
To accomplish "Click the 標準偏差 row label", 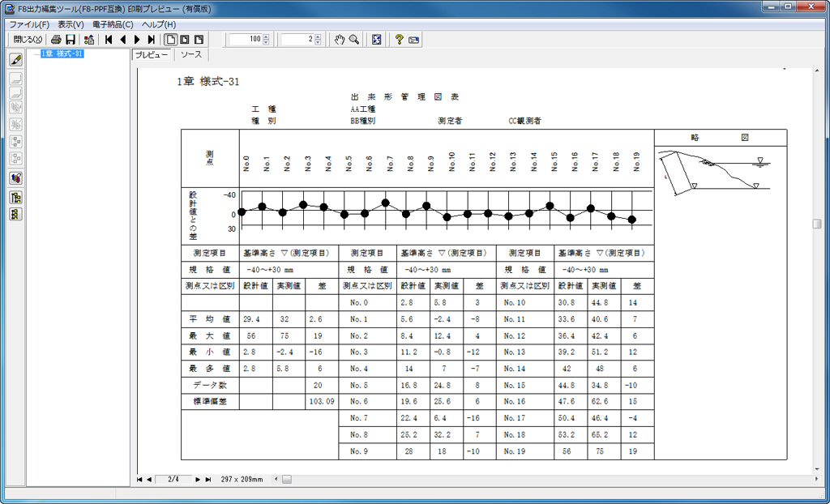I will (210, 402).
